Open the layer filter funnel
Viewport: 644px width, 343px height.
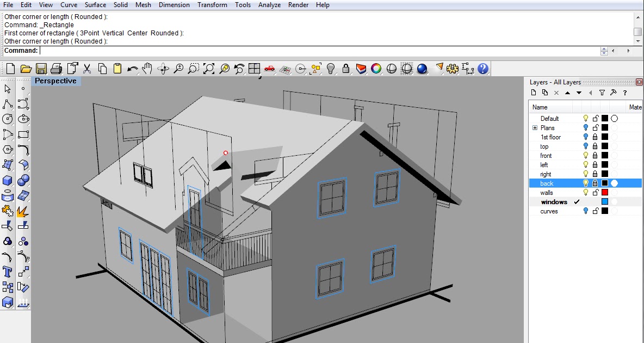[x=602, y=93]
